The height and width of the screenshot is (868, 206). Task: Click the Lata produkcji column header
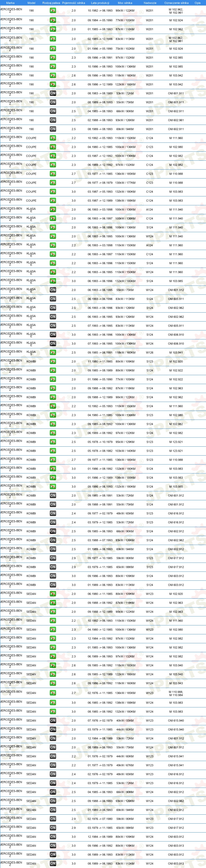point(100,3)
